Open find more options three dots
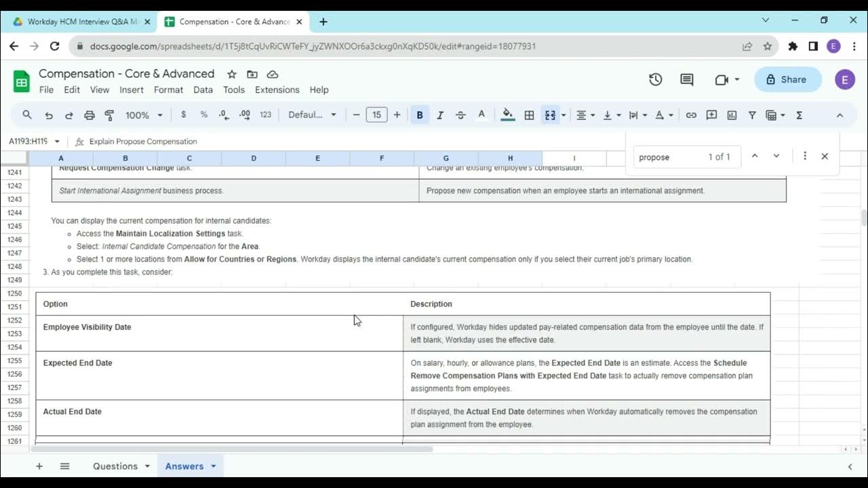 (805, 156)
